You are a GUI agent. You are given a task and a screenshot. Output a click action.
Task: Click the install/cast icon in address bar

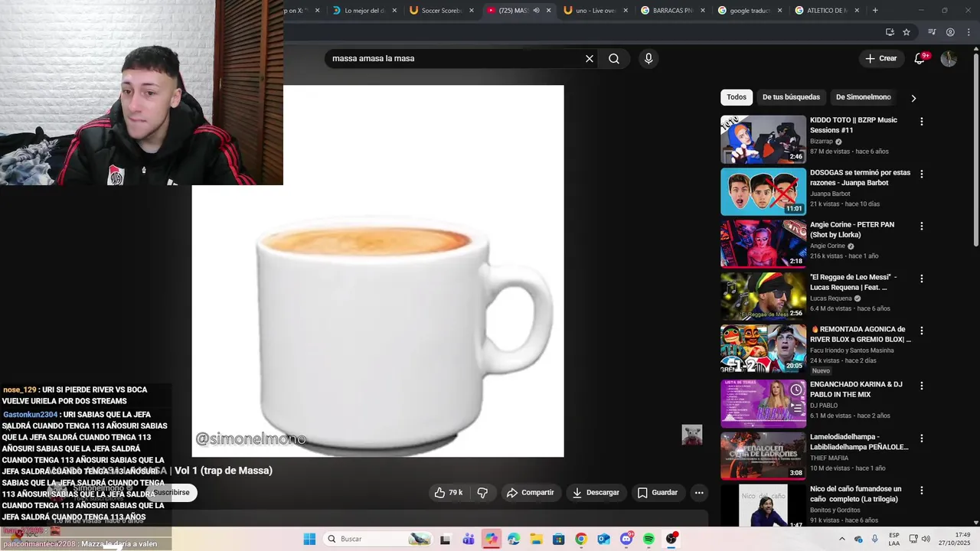pyautogui.click(x=890, y=32)
